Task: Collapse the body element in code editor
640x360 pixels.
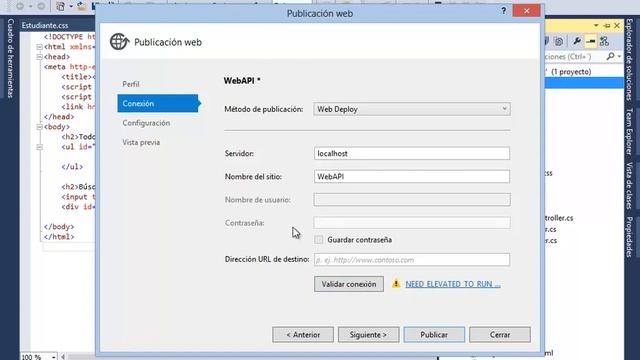Action: (40, 127)
